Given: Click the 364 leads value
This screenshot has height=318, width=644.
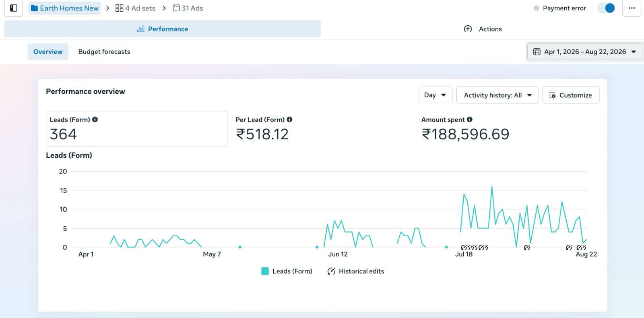Looking at the screenshot, I should click(63, 134).
